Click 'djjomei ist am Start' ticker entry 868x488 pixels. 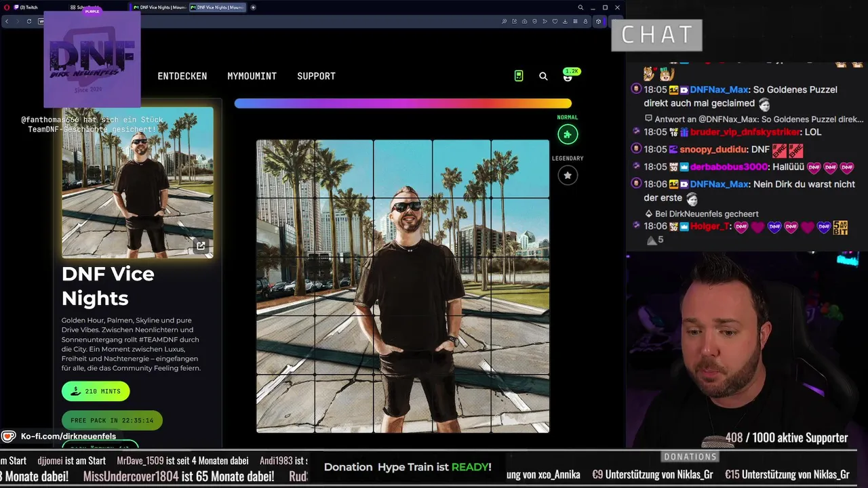coord(71,461)
